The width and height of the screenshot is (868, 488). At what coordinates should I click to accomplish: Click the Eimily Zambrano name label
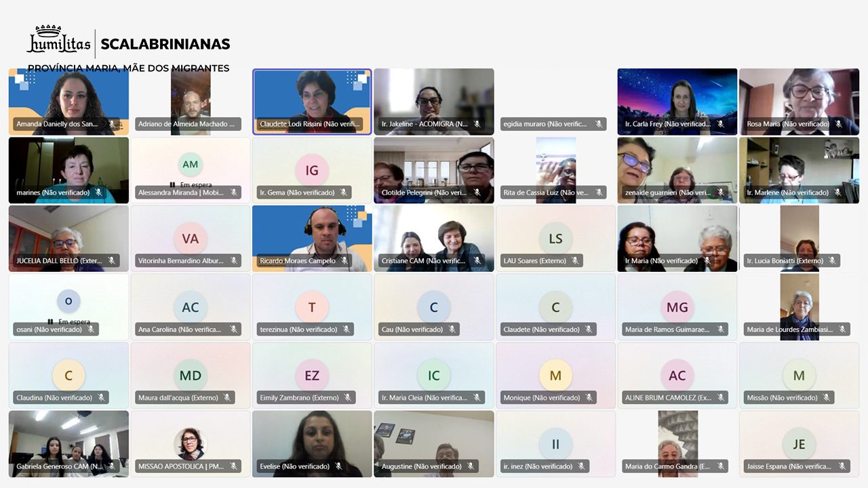pos(299,398)
